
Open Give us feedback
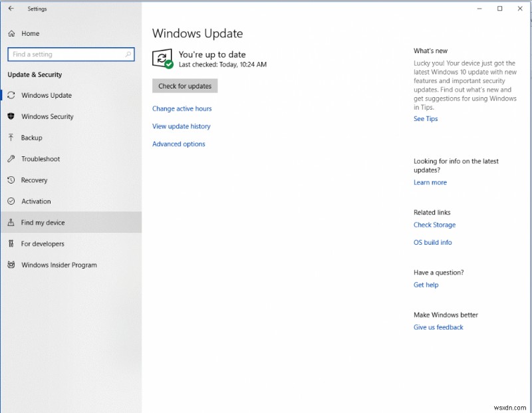point(438,327)
